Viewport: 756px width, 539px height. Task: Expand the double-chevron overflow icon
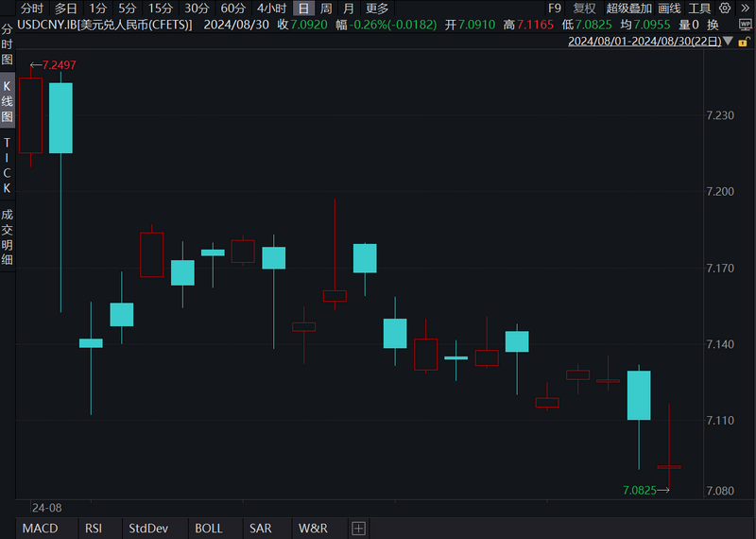745,9
